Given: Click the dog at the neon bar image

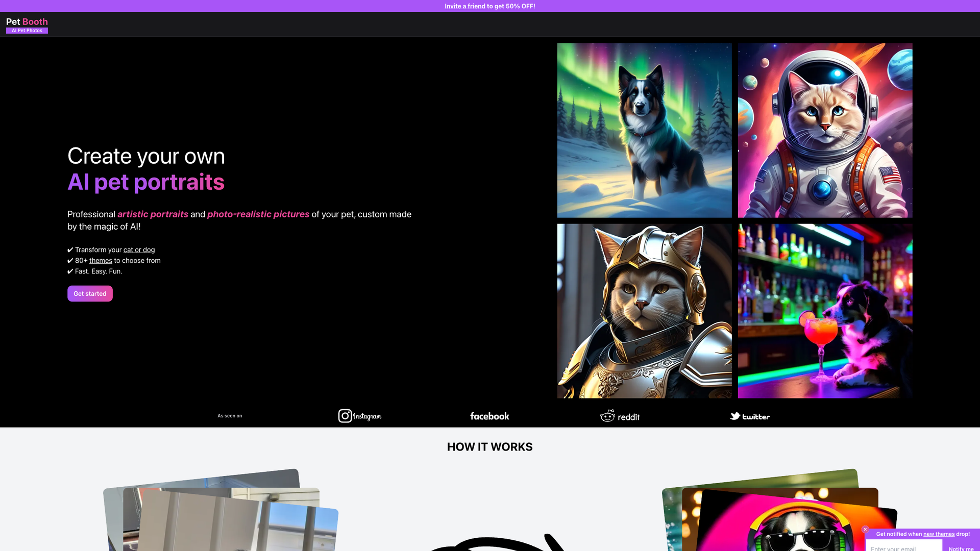Looking at the screenshot, I should click(824, 310).
